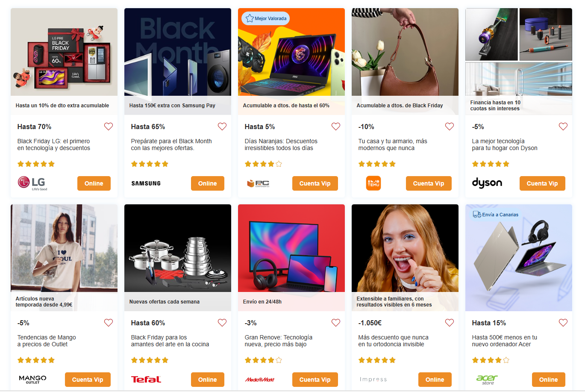Image resolution: width=585 pixels, height=392 pixels.
Task: Click the PC Componentes logo
Action: (x=258, y=183)
